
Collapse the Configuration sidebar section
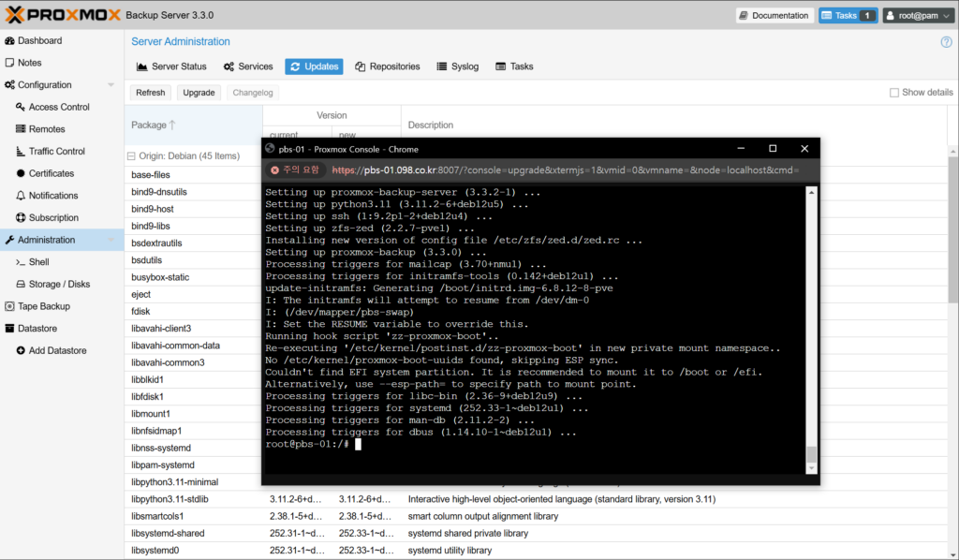111,85
